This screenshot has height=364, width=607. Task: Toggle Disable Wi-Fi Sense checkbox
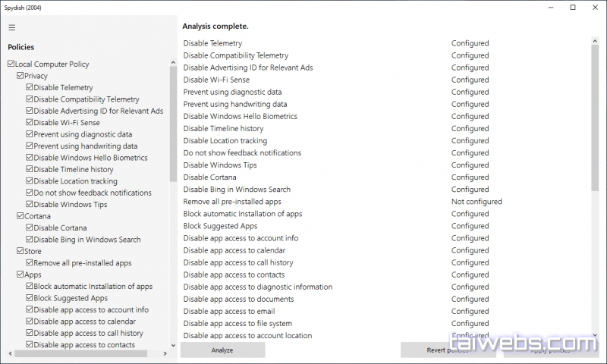(x=30, y=123)
